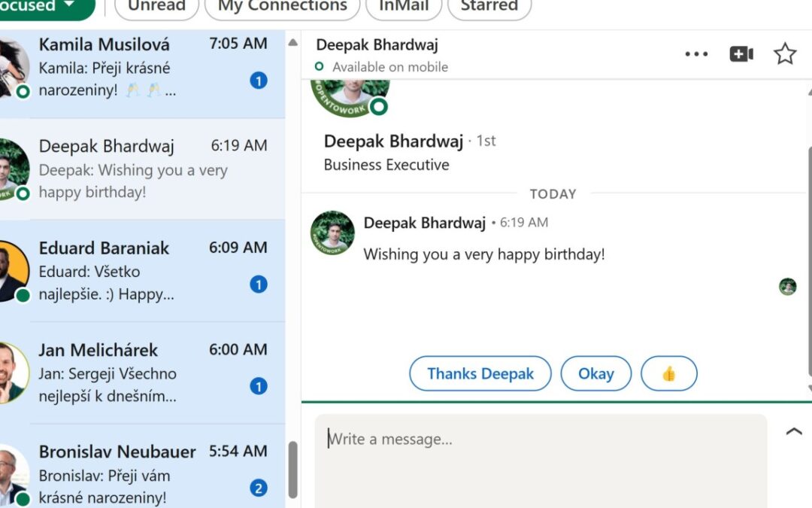The height and width of the screenshot is (508, 812).
Task: Star the Deepak Bhardwaj conversation
Action: 785,53
